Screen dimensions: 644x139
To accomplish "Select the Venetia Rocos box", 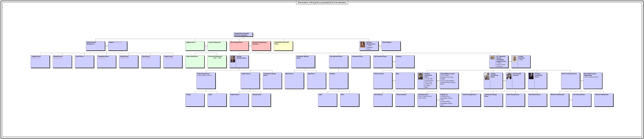I will pyautogui.click(x=128, y=61).
